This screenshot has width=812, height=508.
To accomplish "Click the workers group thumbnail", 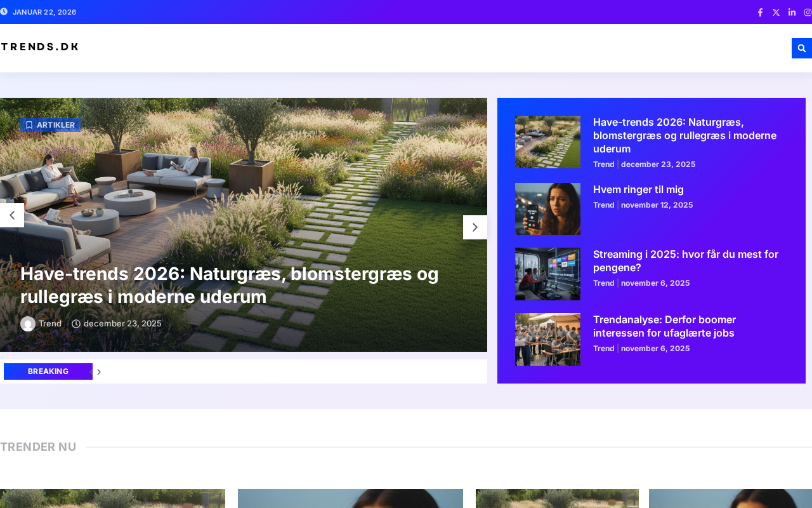I will pos(547,339).
